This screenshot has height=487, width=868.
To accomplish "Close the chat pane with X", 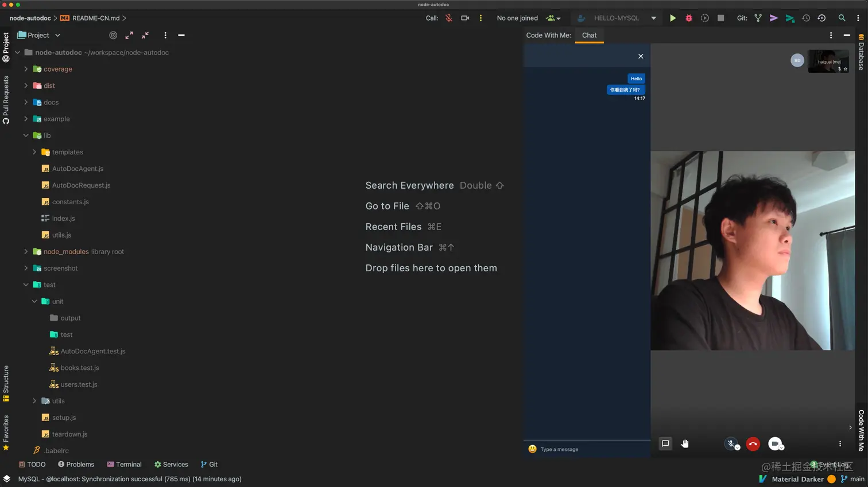I will pyautogui.click(x=641, y=56).
